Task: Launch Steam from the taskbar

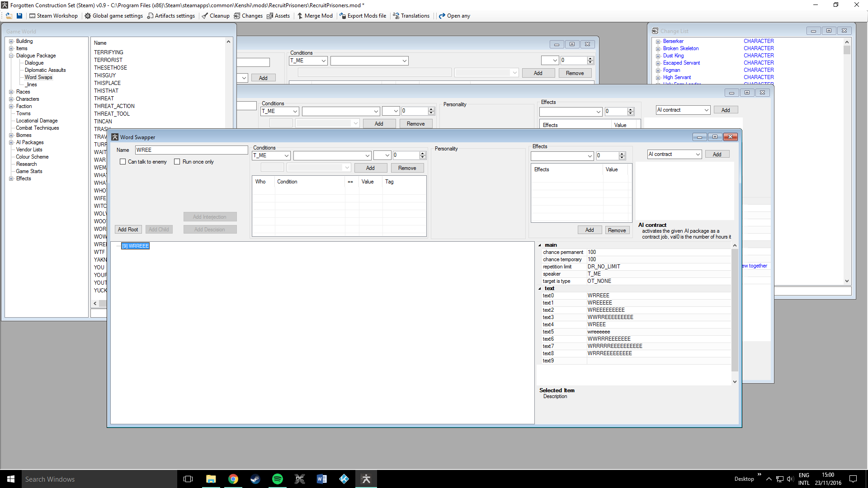Action: pyautogui.click(x=255, y=479)
